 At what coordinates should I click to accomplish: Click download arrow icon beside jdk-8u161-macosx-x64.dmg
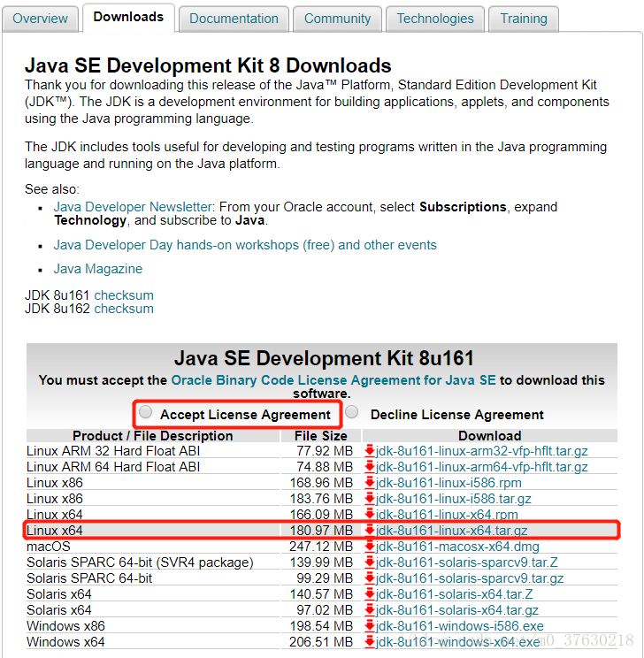(x=370, y=547)
